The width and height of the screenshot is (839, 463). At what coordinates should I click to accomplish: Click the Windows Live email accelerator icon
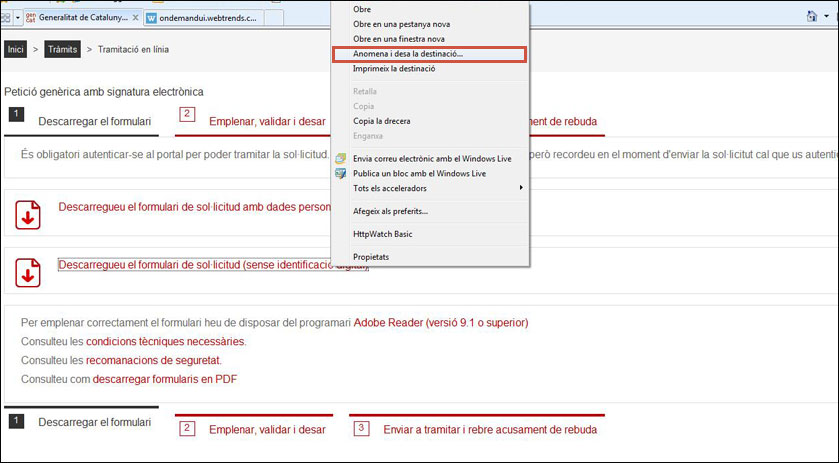341,158
